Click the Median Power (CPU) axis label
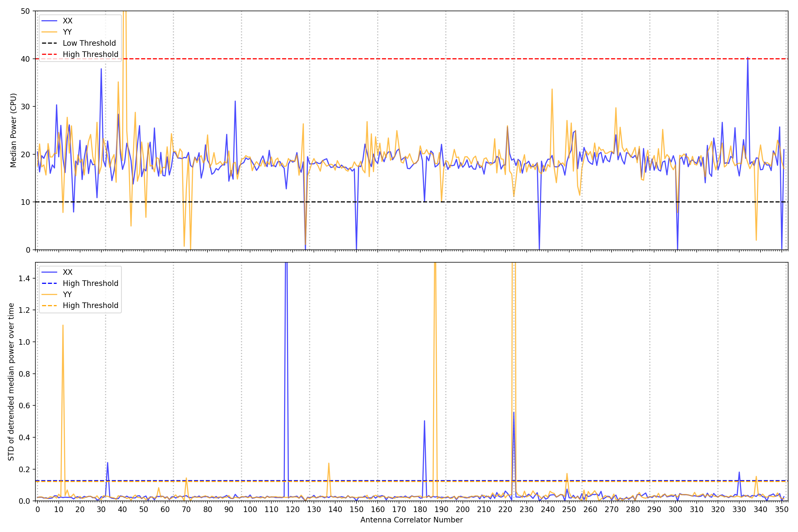This screenshot has height=532, width=798. pyautogui.click(x=13, y=130)
